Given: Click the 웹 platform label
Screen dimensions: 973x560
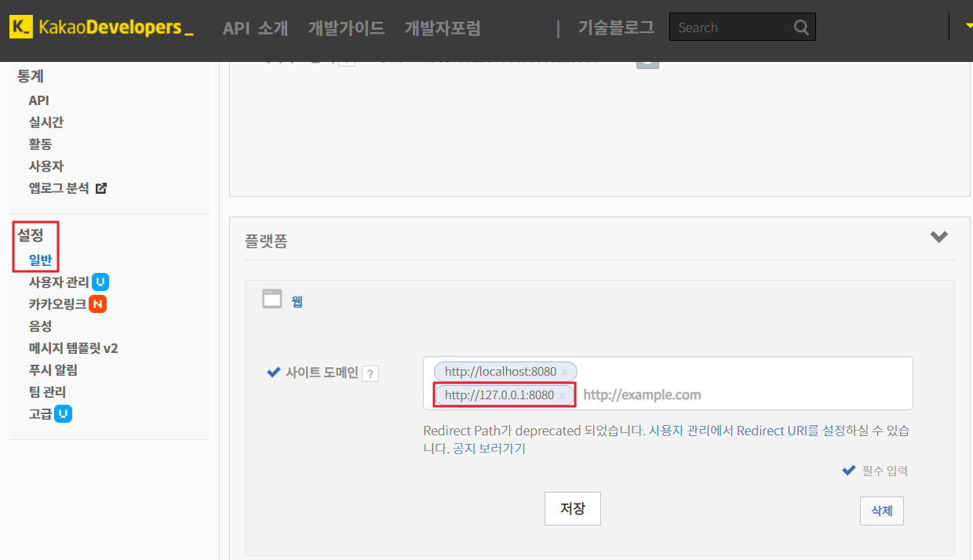Looking at the screenshot, I should click(x=297, y=300).
